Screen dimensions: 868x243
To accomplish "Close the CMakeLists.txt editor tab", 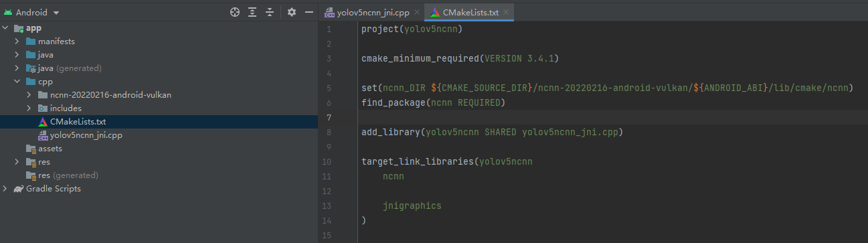I will (505, 13).
